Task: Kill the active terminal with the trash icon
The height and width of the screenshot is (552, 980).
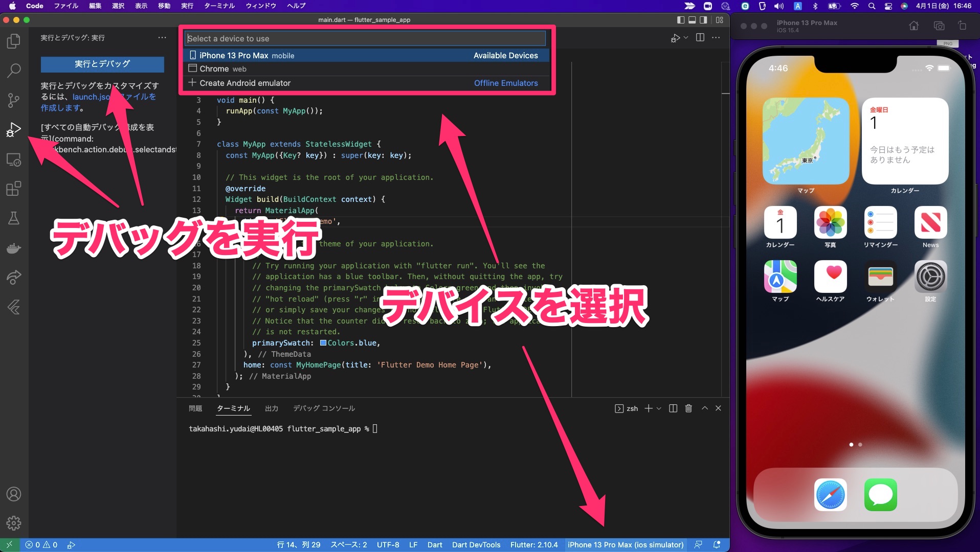Action: point(688,408)
